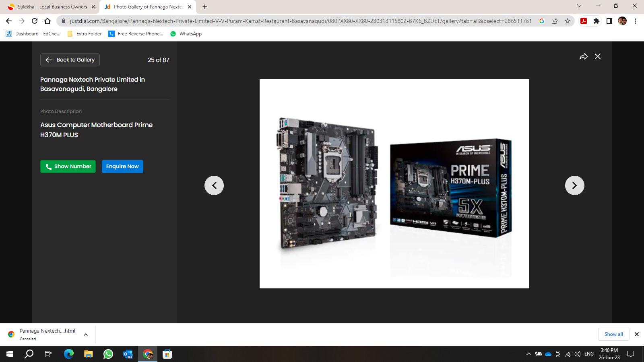Reload the current page
Image resolution: width=644 pixels, height=362 pixels.
(x=35, y=21)
